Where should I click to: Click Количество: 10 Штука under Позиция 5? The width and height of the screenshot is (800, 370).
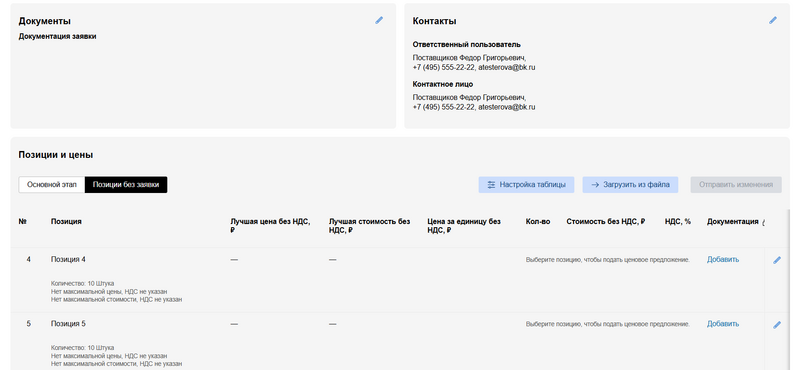click(83, 348)
